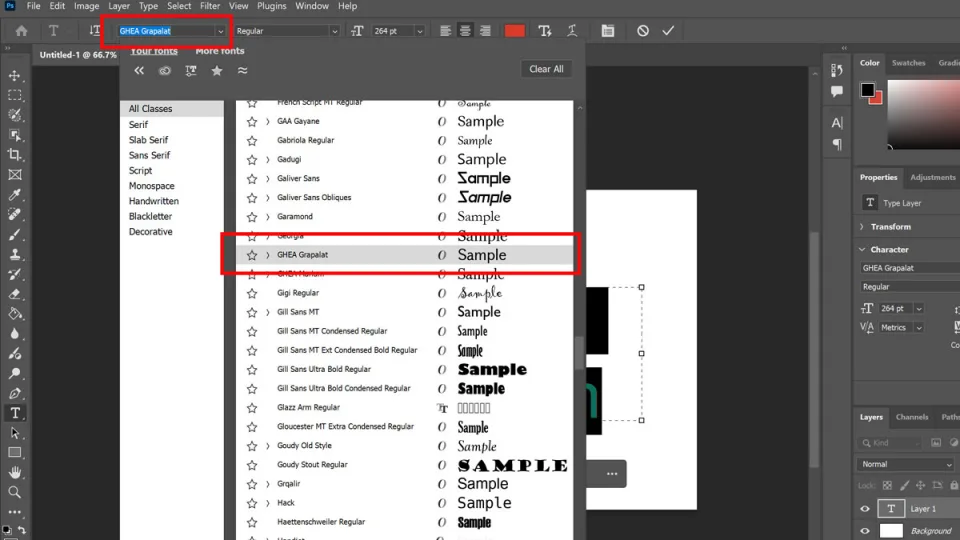
Task: Select the Eyedropper tool
Action: point(15,195)
